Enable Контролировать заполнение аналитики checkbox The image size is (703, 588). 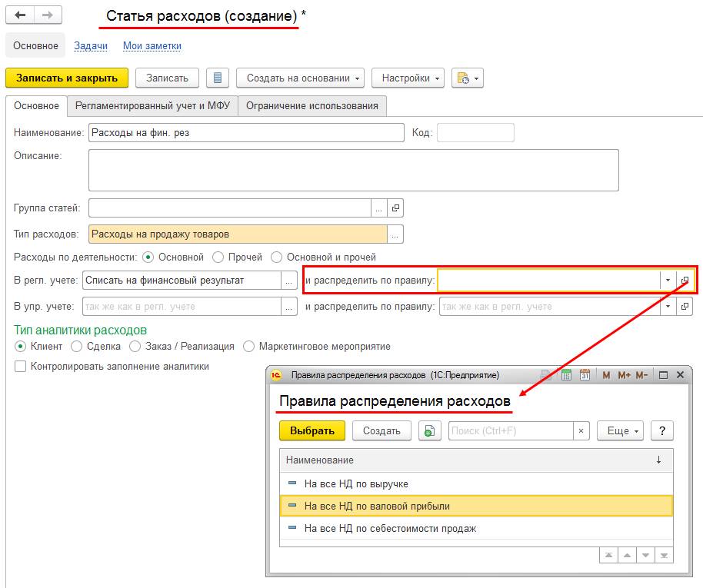coord(20,367)
